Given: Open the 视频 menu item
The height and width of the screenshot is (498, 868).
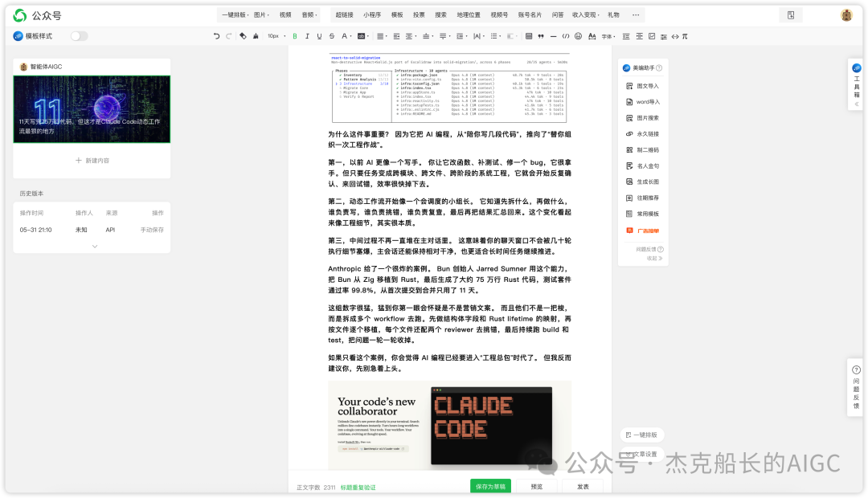Looking at the screenshot, I should (285, 15).
